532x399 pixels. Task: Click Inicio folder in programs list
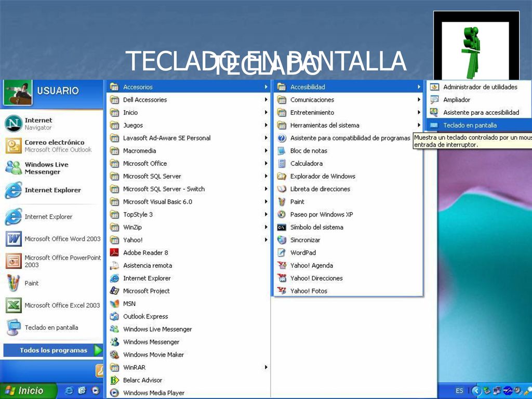coord(189,112)
